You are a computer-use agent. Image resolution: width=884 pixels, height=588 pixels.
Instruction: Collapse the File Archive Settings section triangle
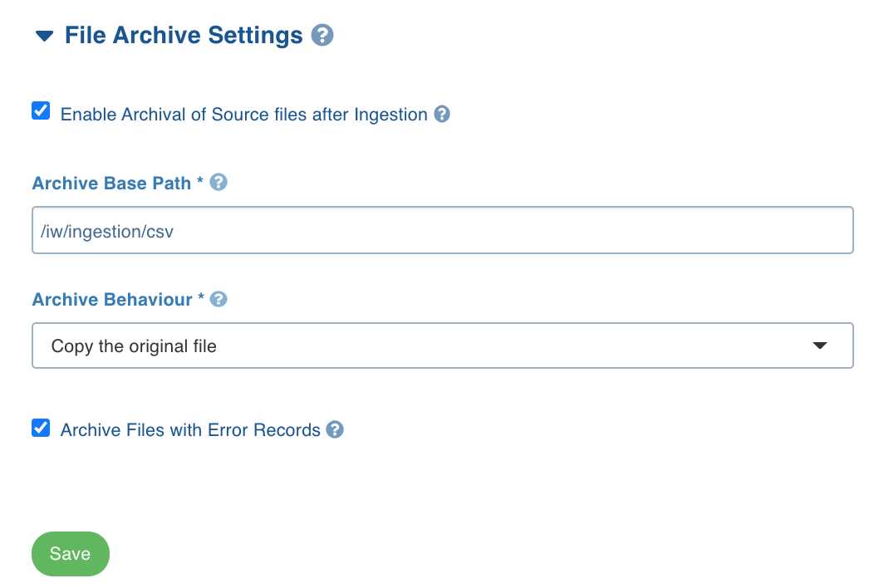pos(45,36)
